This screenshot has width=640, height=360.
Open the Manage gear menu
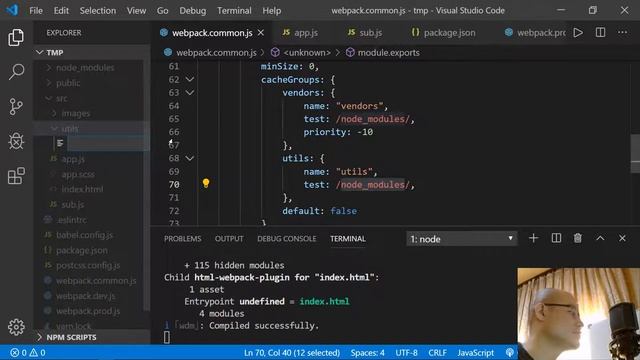click(x=16, y=327)
